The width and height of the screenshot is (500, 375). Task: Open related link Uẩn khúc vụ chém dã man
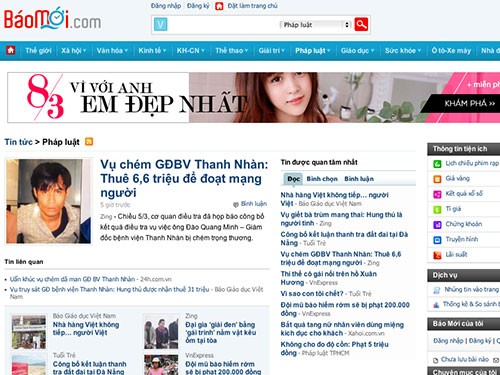click(x=72, y=279)
